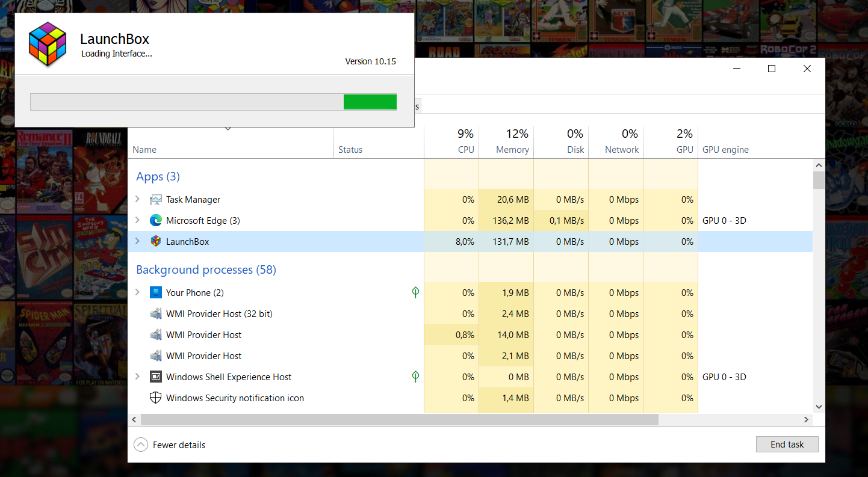The image size is (868, 477).
Task: Click the LaunchBox cube logo in splash window
Action: coord(48,44)
